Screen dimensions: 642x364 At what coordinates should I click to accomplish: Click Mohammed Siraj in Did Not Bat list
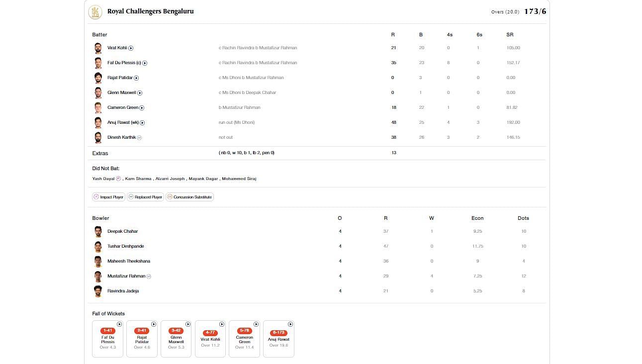[239, 179]
